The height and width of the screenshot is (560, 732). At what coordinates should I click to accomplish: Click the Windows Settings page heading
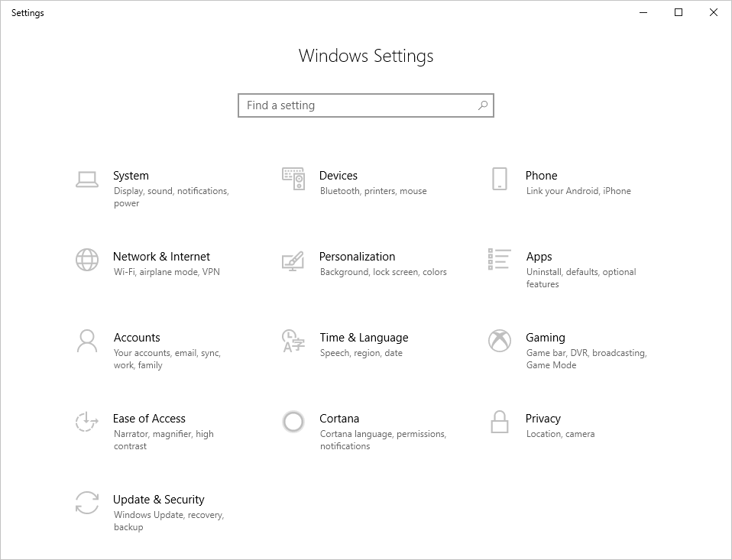pyautogui.click(x=366, y=56)
